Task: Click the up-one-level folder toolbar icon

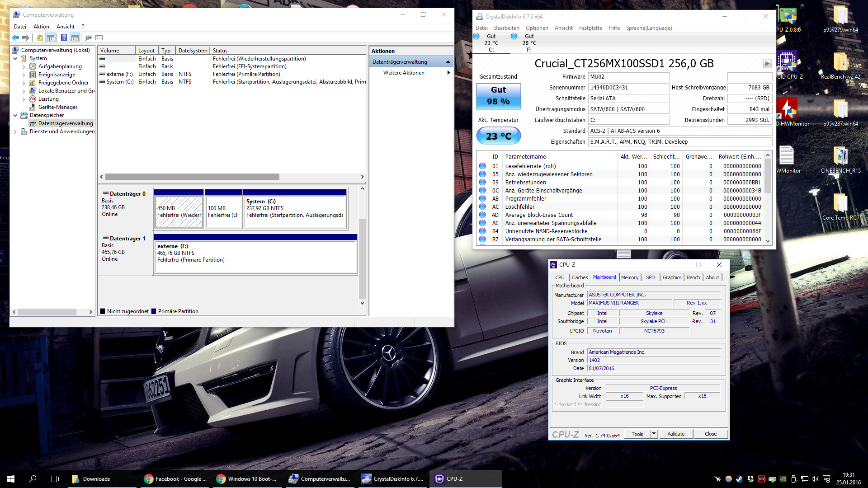Action: tap(40, 38)
